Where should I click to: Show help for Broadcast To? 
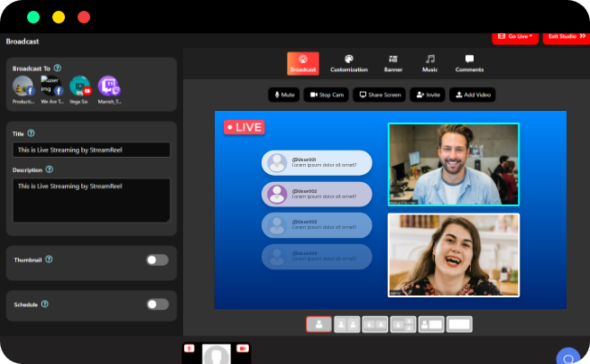(x=58, y=68)
